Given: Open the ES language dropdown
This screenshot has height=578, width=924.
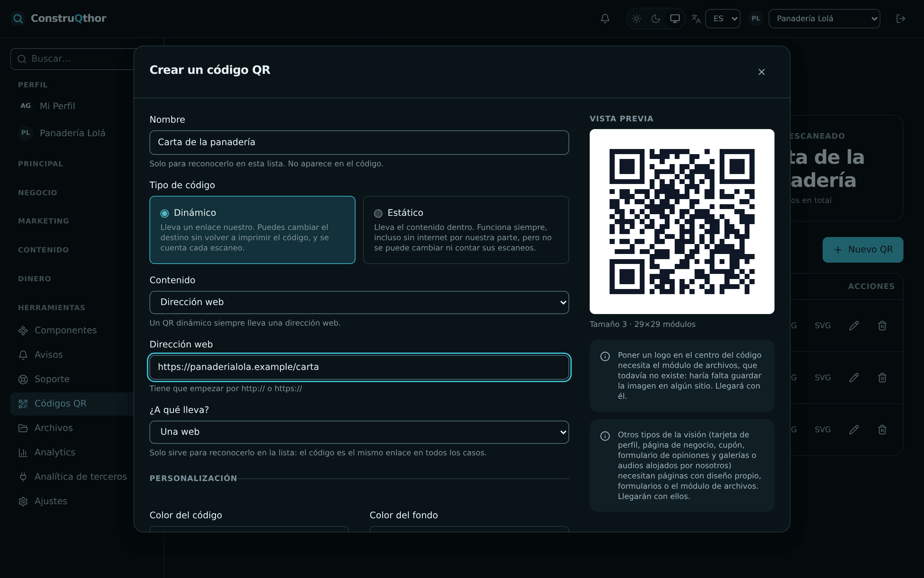Looking at the screenshot, I should pyautogui.click(x=723, y=18).
